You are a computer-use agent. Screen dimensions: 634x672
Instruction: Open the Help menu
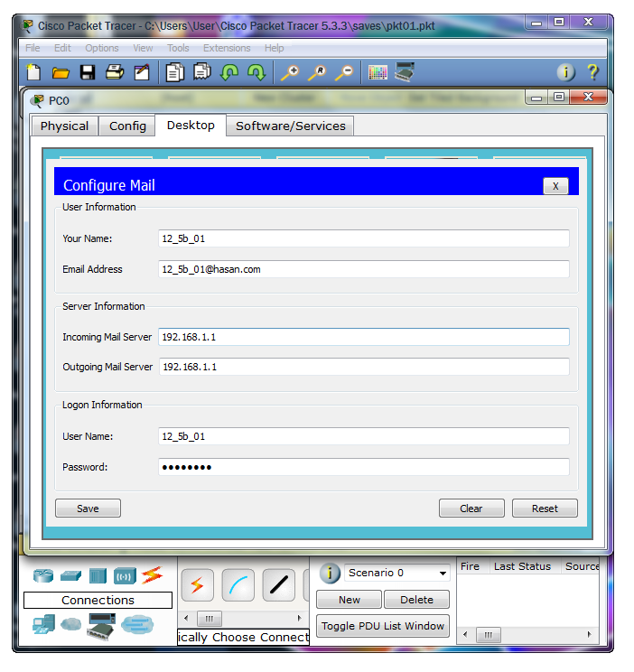point(274,48)
